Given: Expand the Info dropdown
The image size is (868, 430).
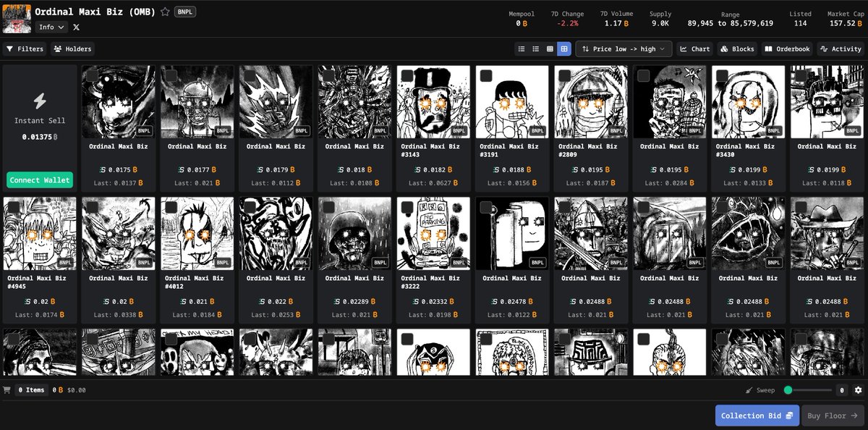Looking at the screenshot, I should pos(51,27).
